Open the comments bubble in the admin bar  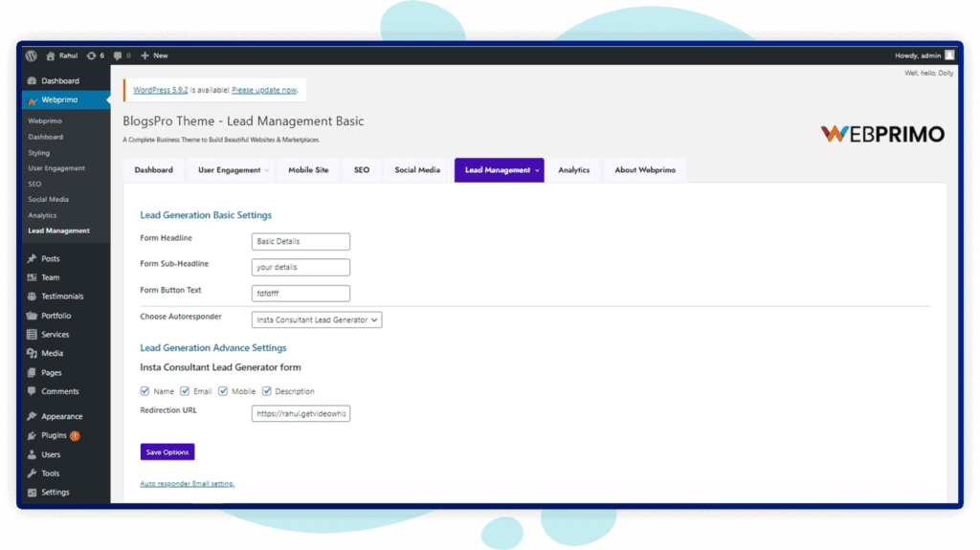pos(118,55)
